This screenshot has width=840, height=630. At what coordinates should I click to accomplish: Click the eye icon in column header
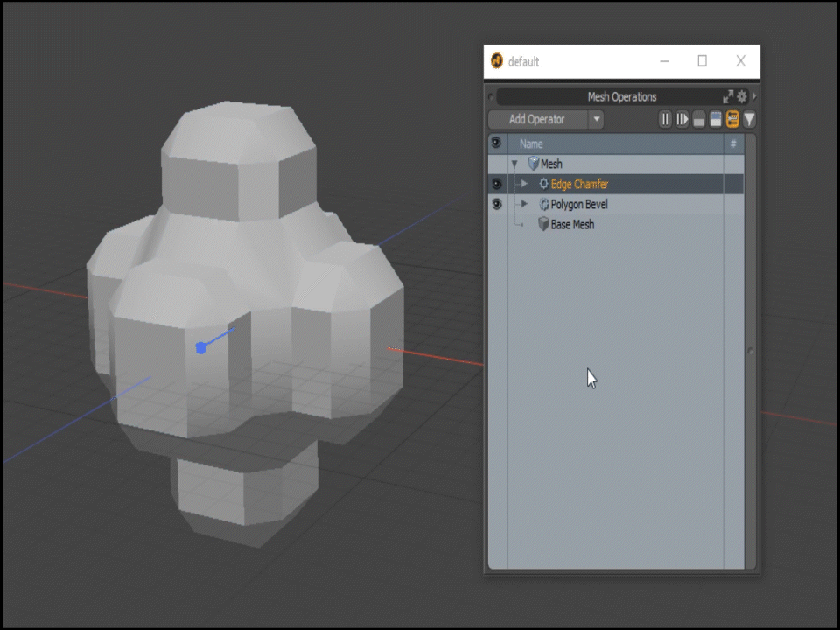pyautogui.click(x=496, y=143)
